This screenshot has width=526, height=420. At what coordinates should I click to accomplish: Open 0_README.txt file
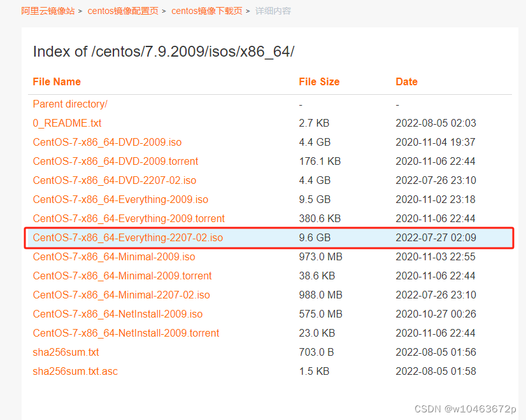67,123
